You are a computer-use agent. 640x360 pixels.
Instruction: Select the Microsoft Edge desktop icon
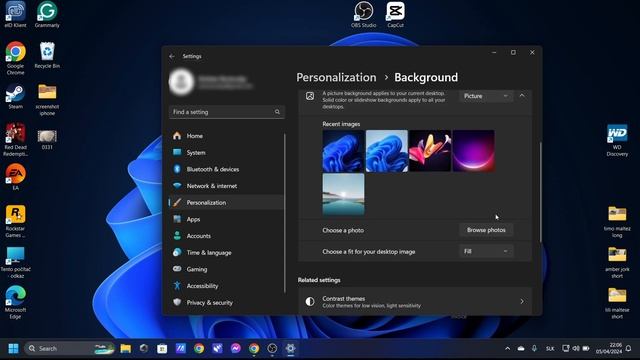click(16, 302)
